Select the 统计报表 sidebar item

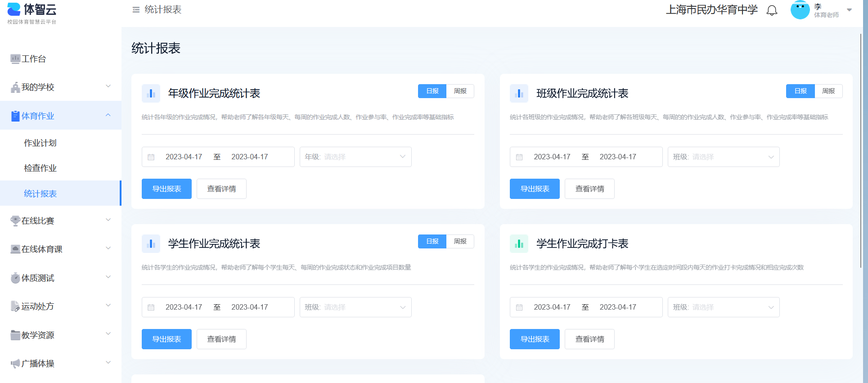pos(61,193)
